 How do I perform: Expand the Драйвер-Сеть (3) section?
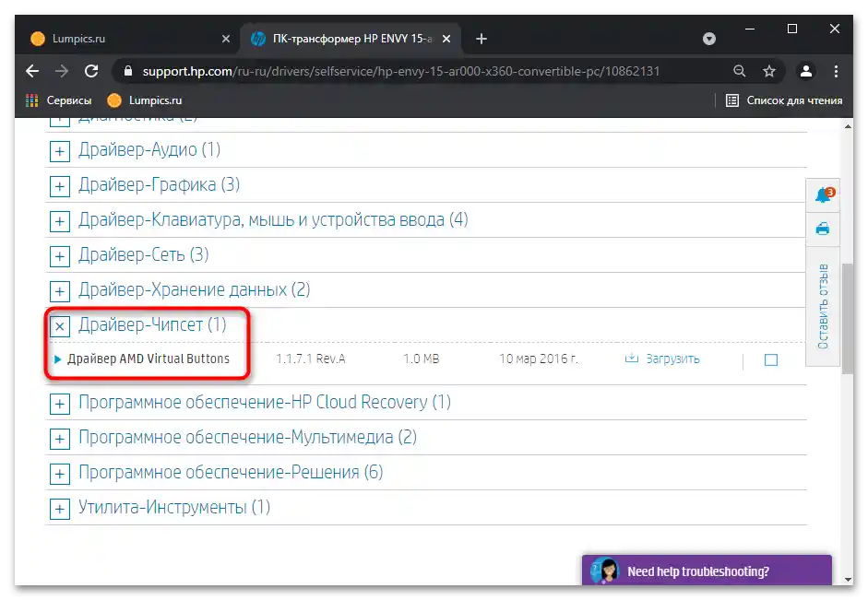(60, 256)
